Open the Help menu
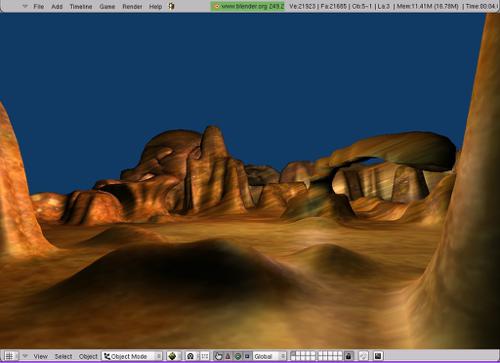500x363 pixels. click(x=155, y=6)
